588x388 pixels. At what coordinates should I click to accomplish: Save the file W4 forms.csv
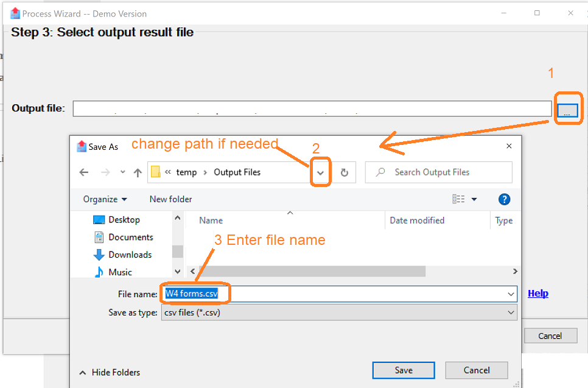point(403,370)
